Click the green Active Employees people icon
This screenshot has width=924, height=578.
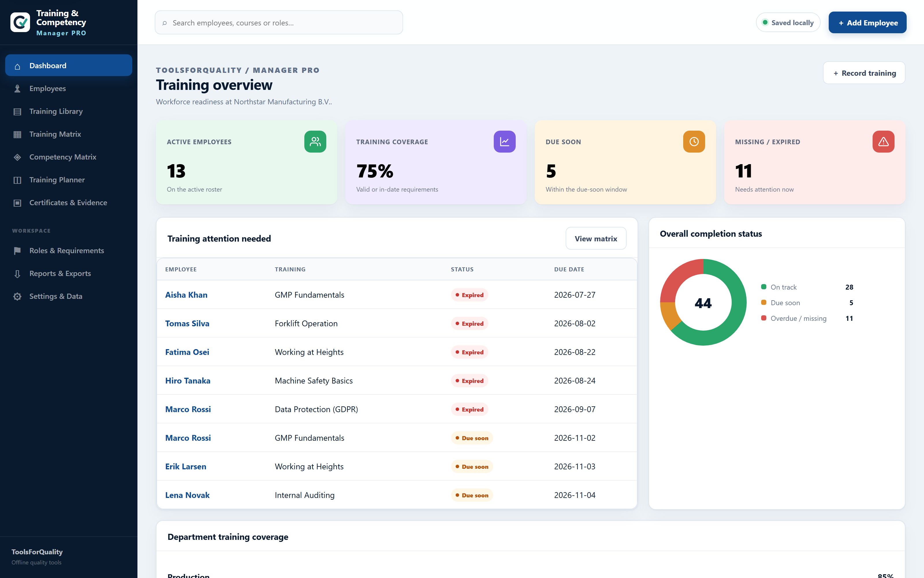tap(315, 142)
